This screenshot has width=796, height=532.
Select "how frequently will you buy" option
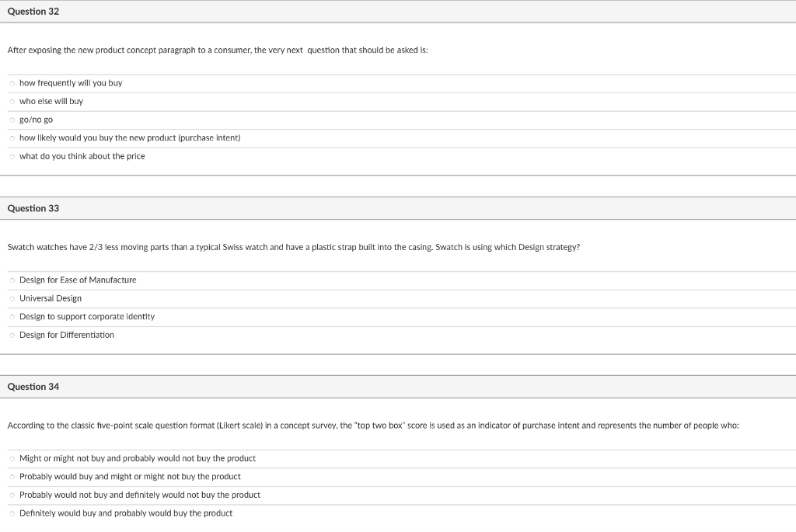tap(11, 83)
